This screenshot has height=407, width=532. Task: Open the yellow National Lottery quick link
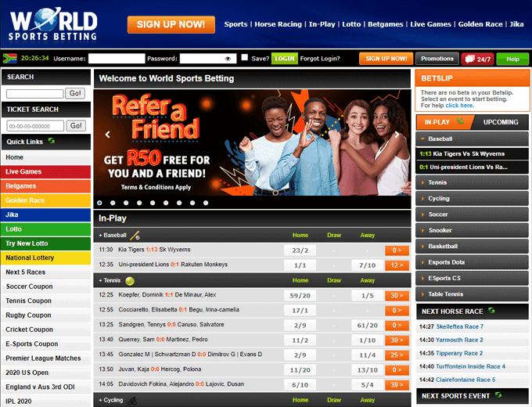45,258
